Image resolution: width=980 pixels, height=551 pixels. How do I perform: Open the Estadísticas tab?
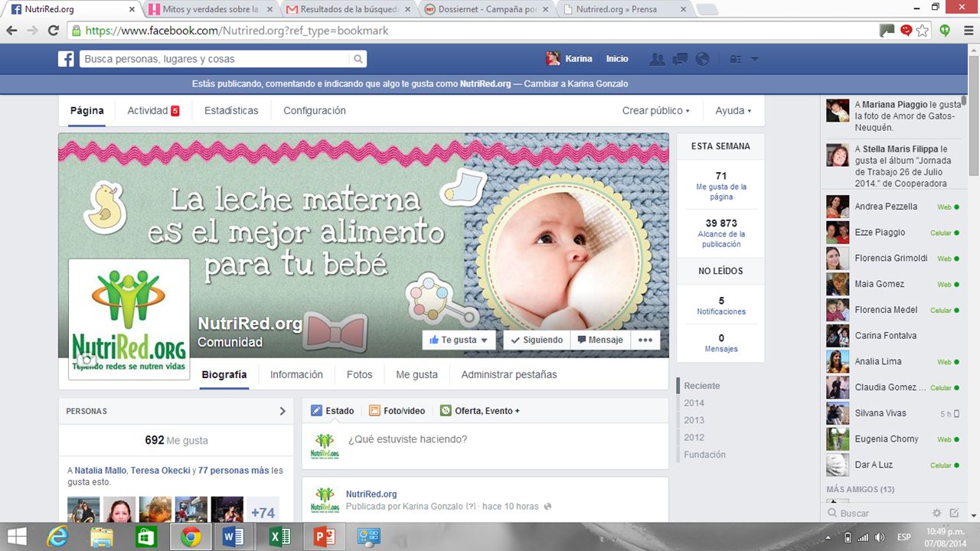coord(231,111)
